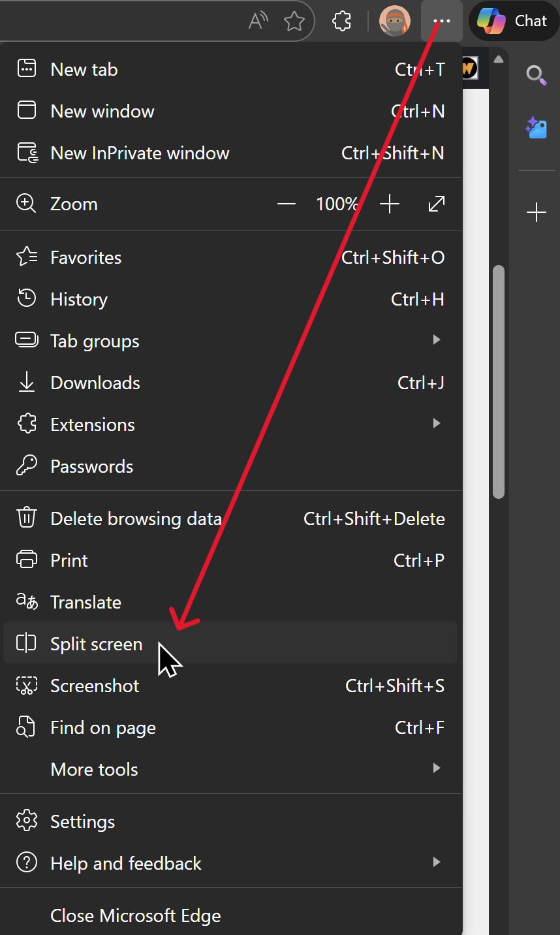The image size is (560, 935).
Task: Click the three-dot Settings and more button
Action: [442, 21]
